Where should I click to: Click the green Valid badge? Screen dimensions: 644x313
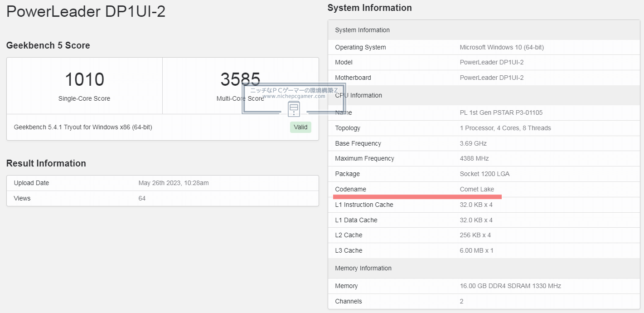click(x=300, y=127)
